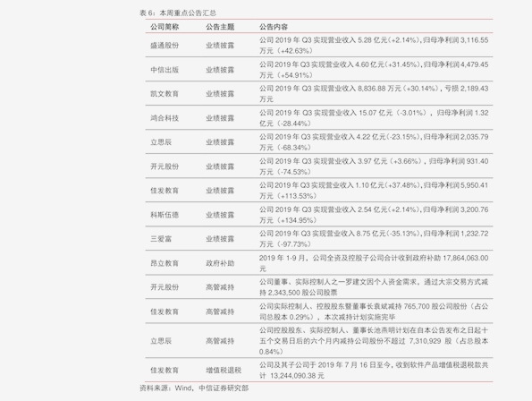This screenshot has width=532, height=401.
Task: Select the 中信出版 company name cell
Action: point(165,70)
